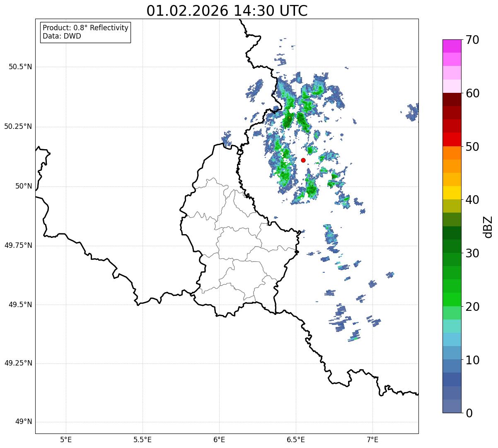Click the 49.75°N latitude label
The image size is (498, 448).
pyautogui.click(x=18, y=245)
